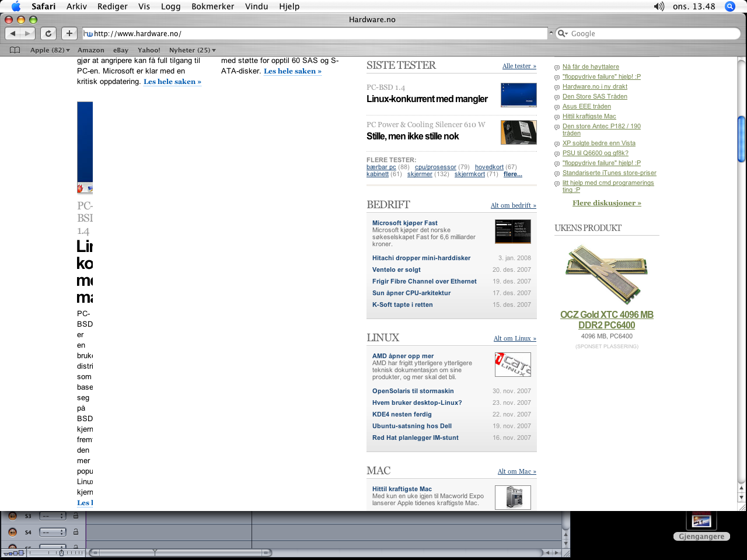The height and width of the screenshot is (560, 747).
Task: Focus the address bar URL field
Action: (315, 34)
